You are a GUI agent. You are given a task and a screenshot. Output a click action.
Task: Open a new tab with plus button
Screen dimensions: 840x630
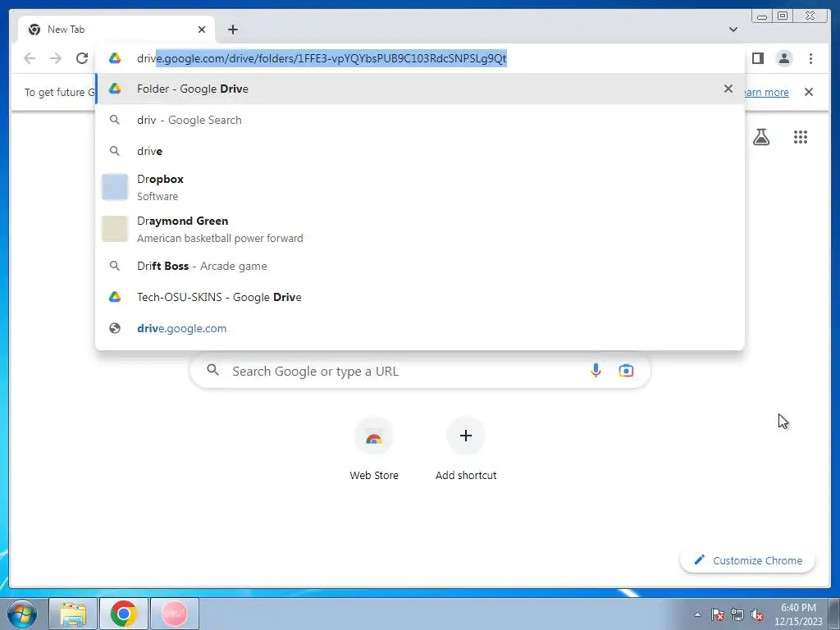[x=232, y=30]
